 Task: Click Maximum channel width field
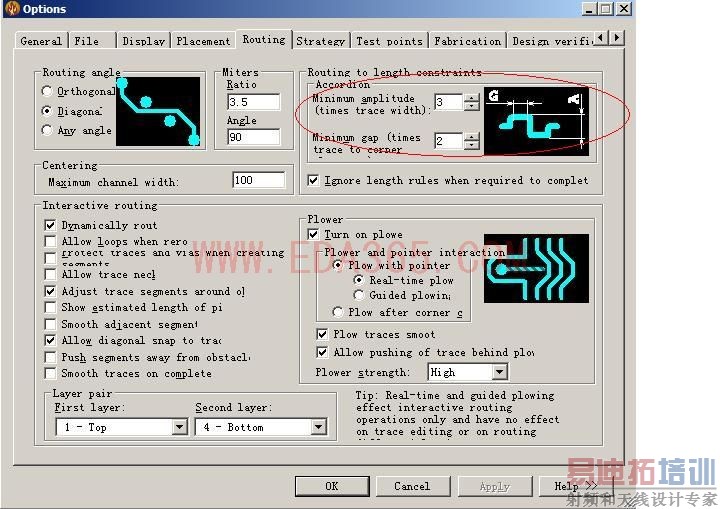(x=259, y=180)
